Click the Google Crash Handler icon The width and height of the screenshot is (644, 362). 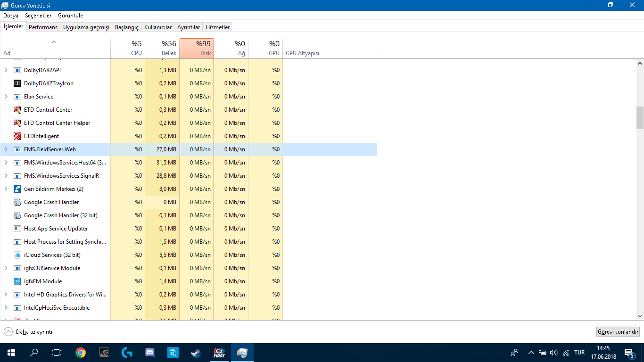point(17,202)
